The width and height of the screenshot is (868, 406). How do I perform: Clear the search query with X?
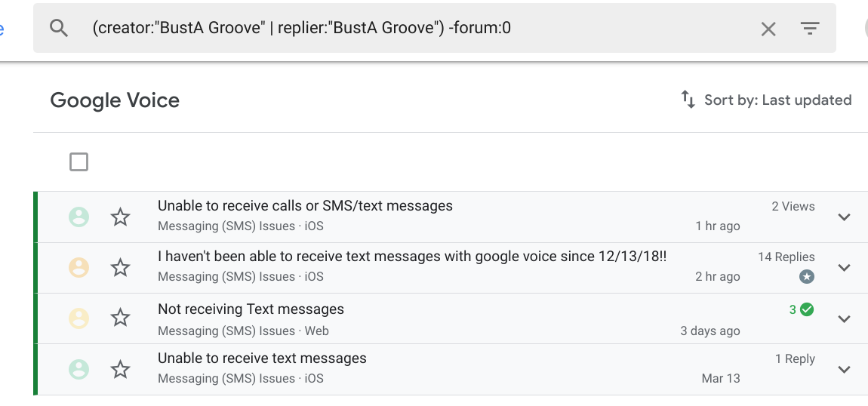(x=768, y=29)
